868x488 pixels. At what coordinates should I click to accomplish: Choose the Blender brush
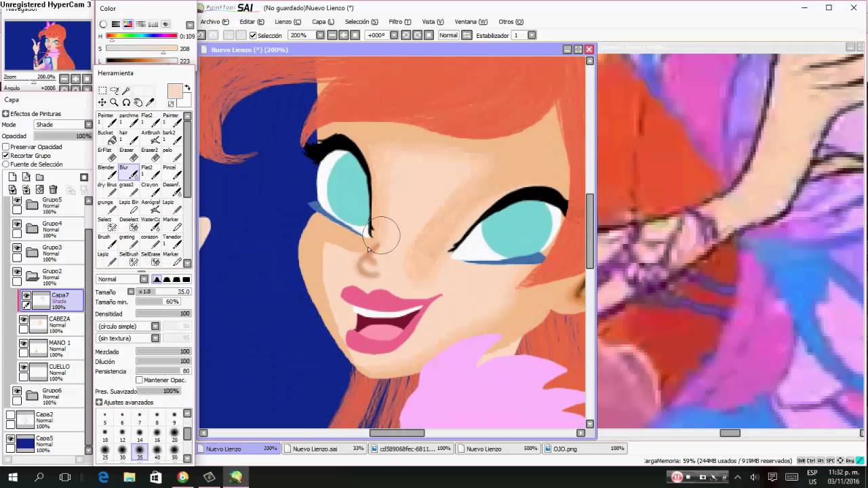(x=107, y=171)
